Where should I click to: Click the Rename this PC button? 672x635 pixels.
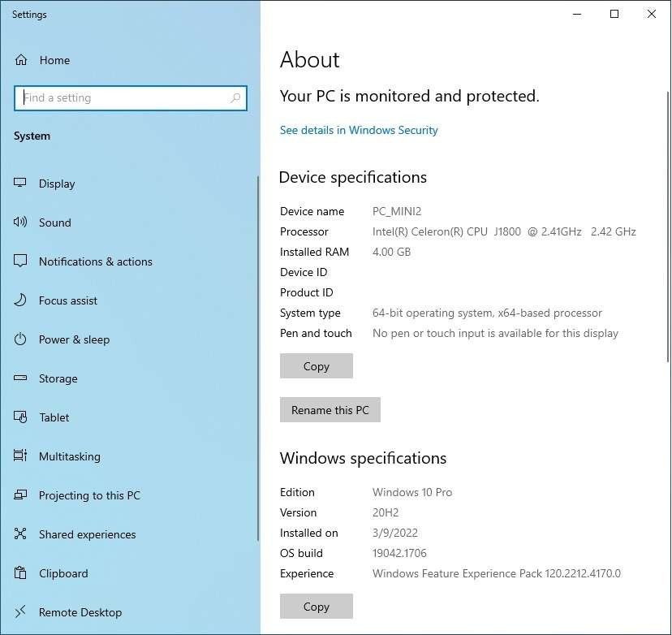(330, 410)
